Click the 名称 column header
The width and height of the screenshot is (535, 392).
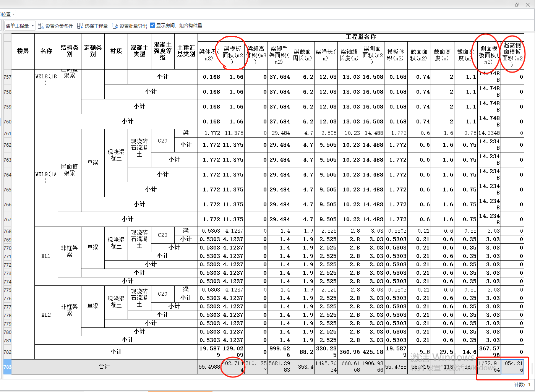(x=46, y=51)
